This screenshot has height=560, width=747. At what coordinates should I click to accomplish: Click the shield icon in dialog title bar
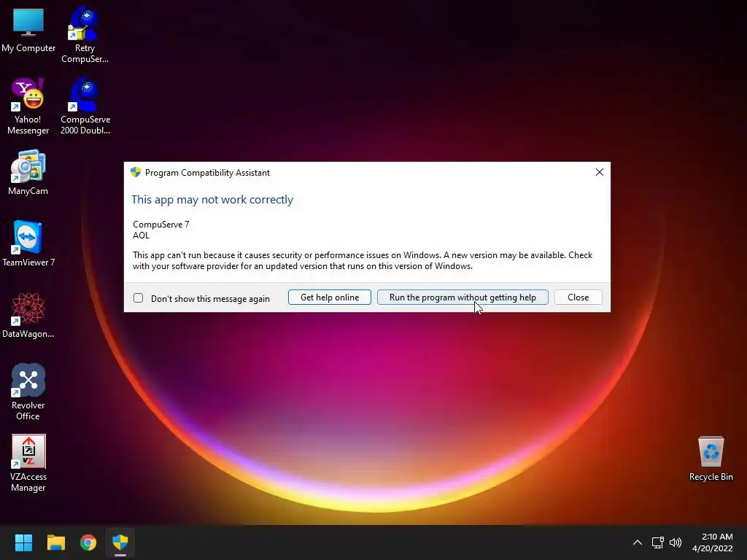(x=136, y=172)
